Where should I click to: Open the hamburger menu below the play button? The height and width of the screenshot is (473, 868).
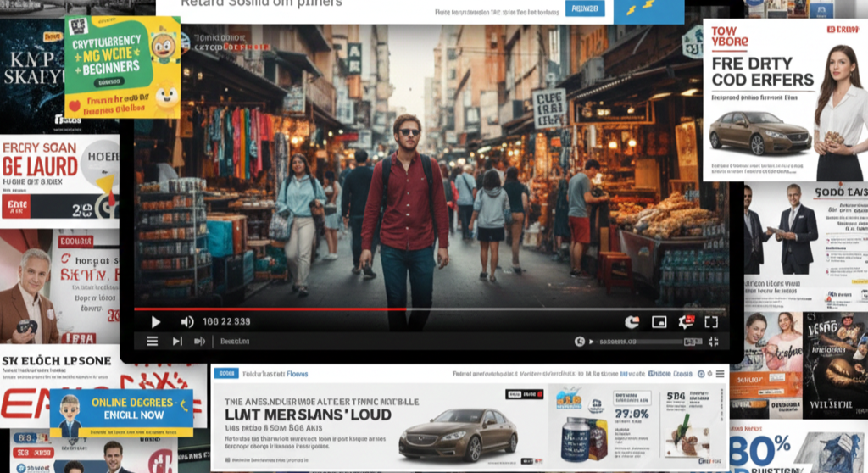click(x=153, y=341)
